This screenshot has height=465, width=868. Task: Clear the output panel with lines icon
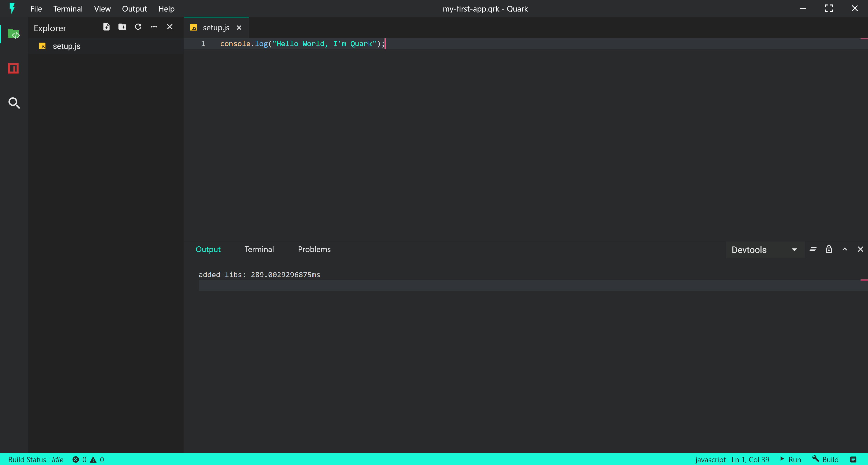[813, 249]
